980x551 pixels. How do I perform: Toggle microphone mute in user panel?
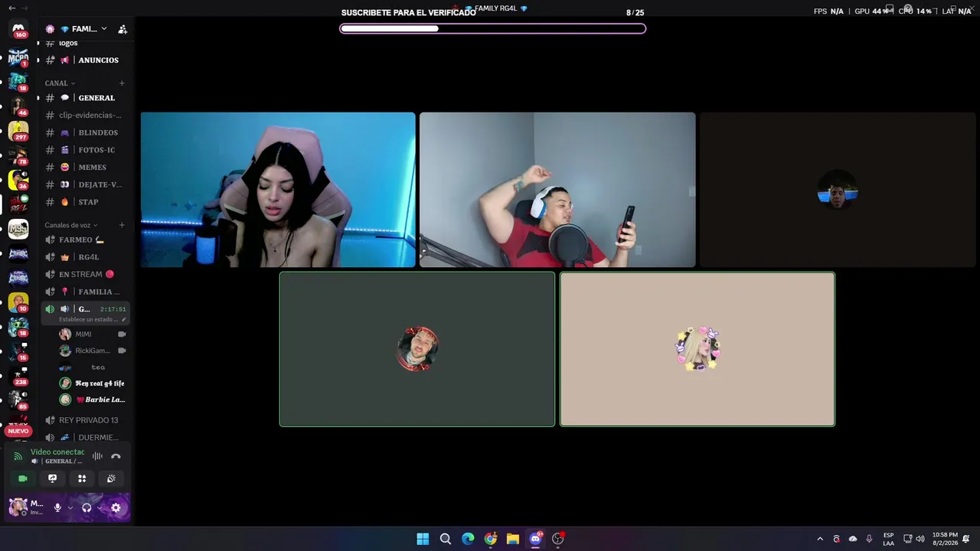click(x=57, y=507)
